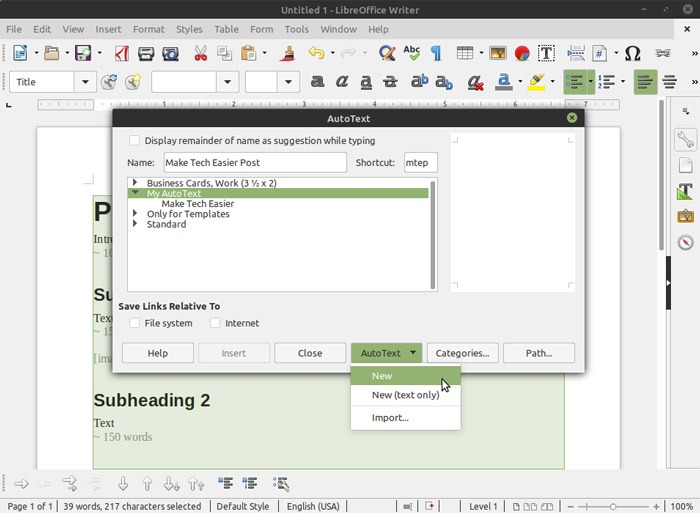Click the Path... button
700x513 pixels.
(539, 353)
